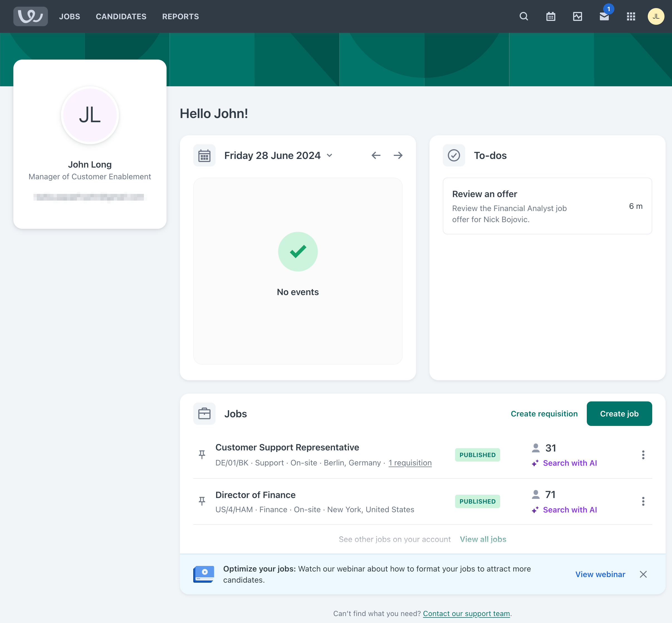672x623 pixels.
Task: Go to next day with right arrow
Action: [398, 155]
